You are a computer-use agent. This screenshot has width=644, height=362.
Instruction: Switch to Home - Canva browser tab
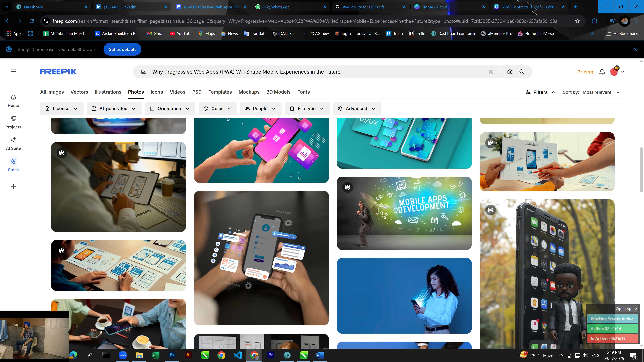[x=450, y=7]
